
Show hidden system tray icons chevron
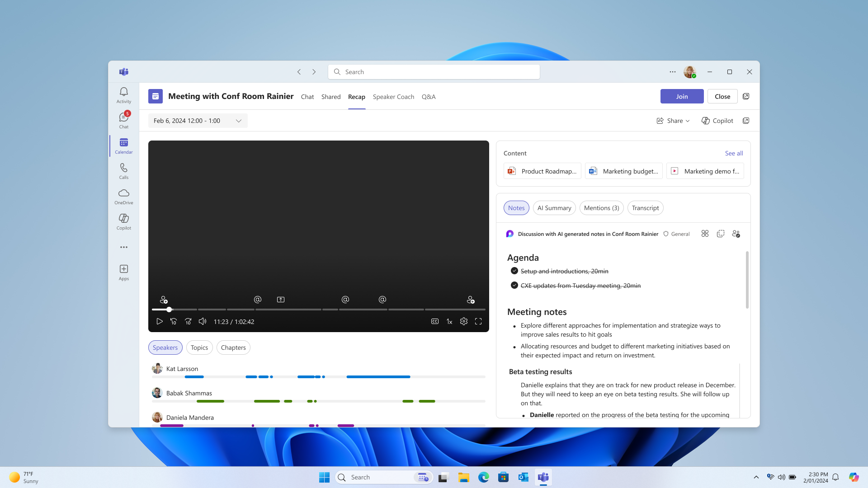coord(756,477)
